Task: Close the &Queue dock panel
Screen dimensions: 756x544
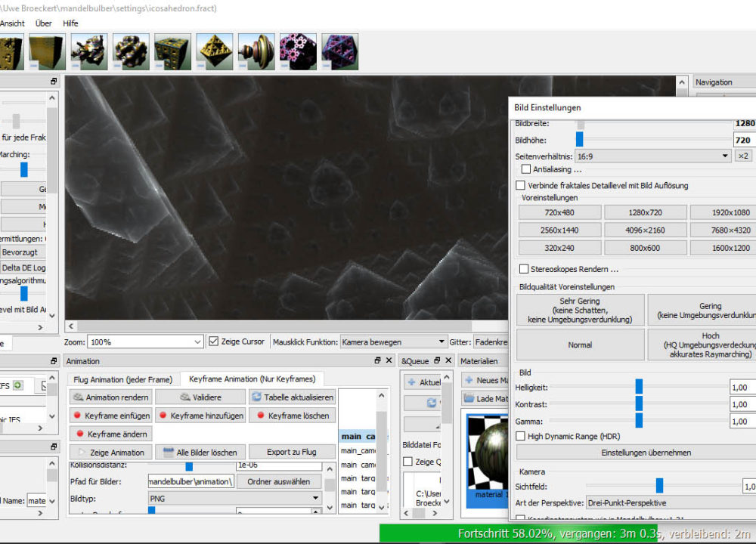Action: [448, 360]
